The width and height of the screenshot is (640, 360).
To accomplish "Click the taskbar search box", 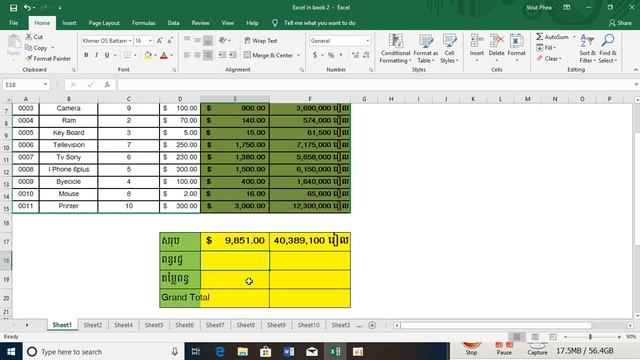I will point(102,351).
